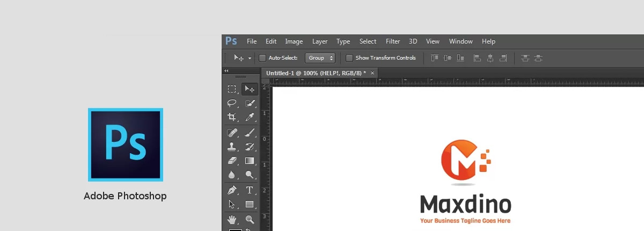Switch to the Untitled-1 document tab
Viewport: 644px width, 231px height.
click(316, 73)
